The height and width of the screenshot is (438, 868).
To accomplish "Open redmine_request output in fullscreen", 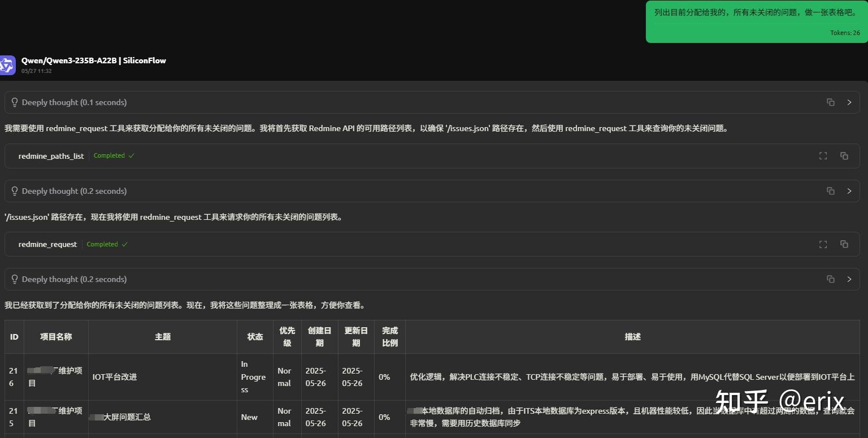I will (x=823, y=244).
